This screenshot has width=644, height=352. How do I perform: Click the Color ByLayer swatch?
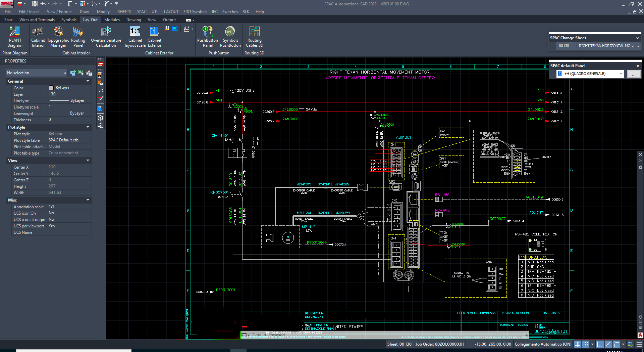[x=51, y=88]
